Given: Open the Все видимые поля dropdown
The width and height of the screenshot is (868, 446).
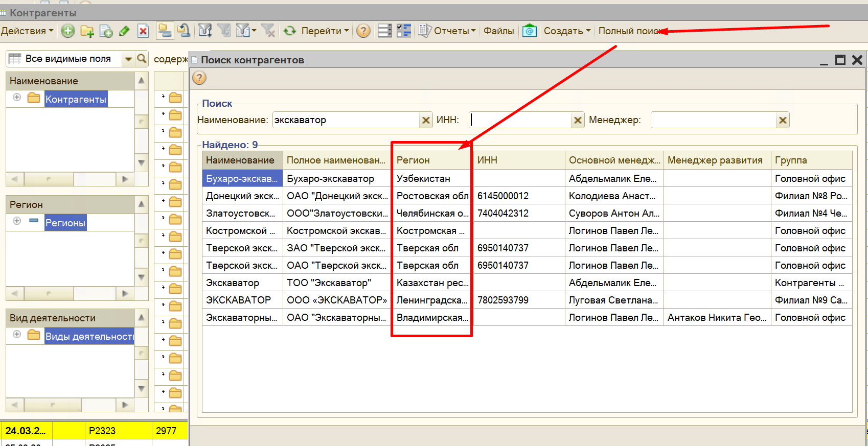Looking at the screenshot, I should pos(128,59).
